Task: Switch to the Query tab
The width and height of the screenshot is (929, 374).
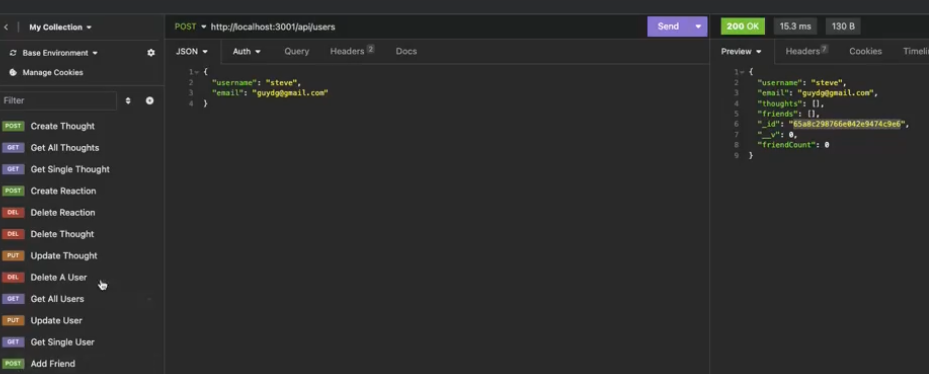Action: click(297, 52)
